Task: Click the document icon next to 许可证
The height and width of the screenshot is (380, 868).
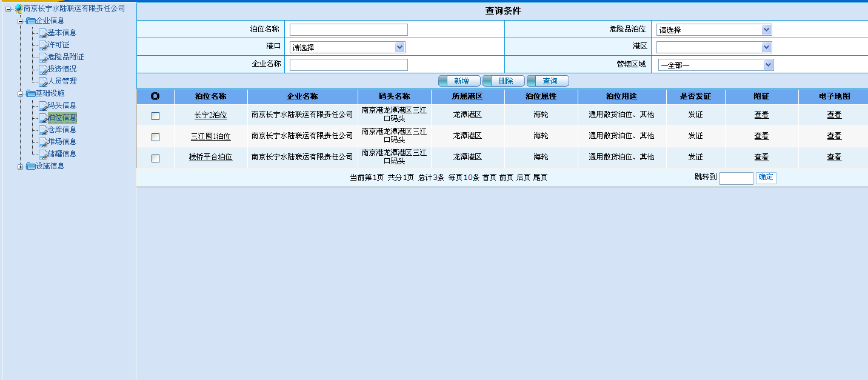Action: tap(42, 45)
